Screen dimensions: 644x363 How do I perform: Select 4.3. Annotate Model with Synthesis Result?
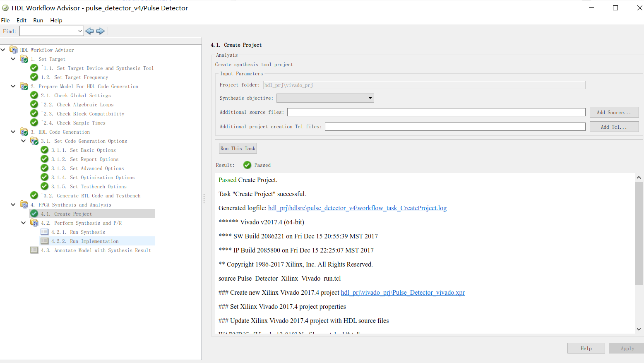tap(96, 250)
